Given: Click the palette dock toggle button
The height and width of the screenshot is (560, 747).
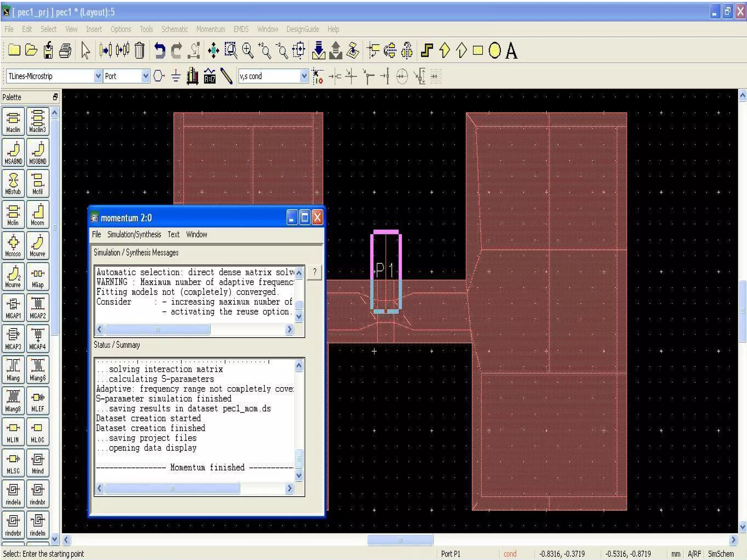Looking at the screenshot, I should pyautogui.click(x=55, y=97).
